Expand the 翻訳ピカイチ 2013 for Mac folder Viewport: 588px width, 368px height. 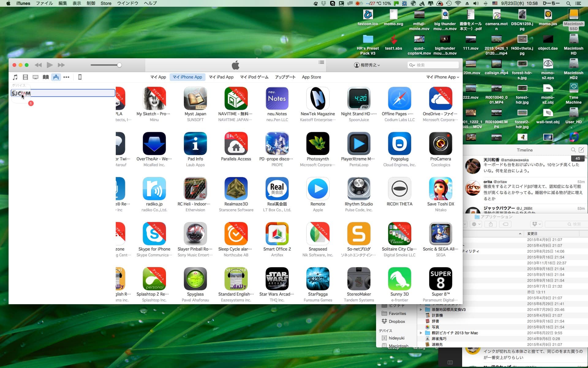tap(421, 333)
